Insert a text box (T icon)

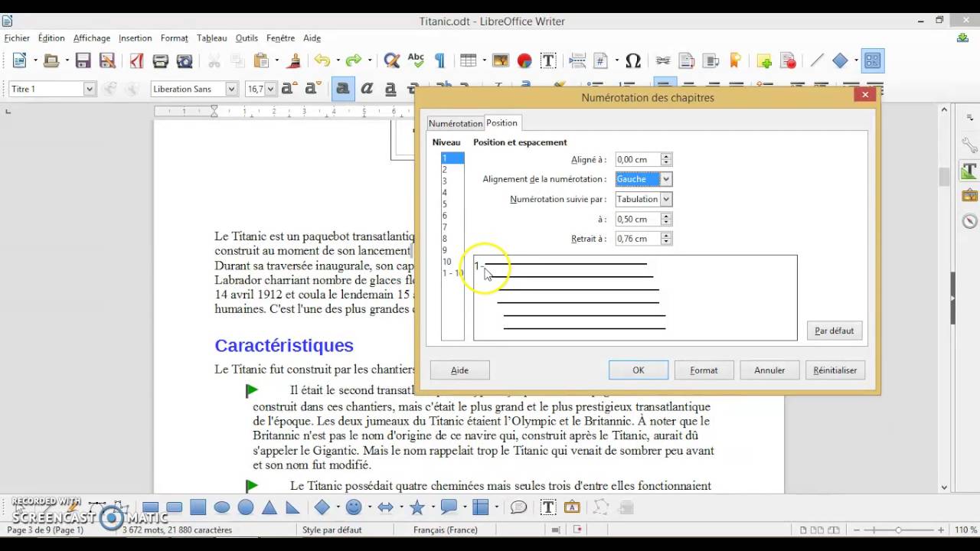(x=548, y=61)
